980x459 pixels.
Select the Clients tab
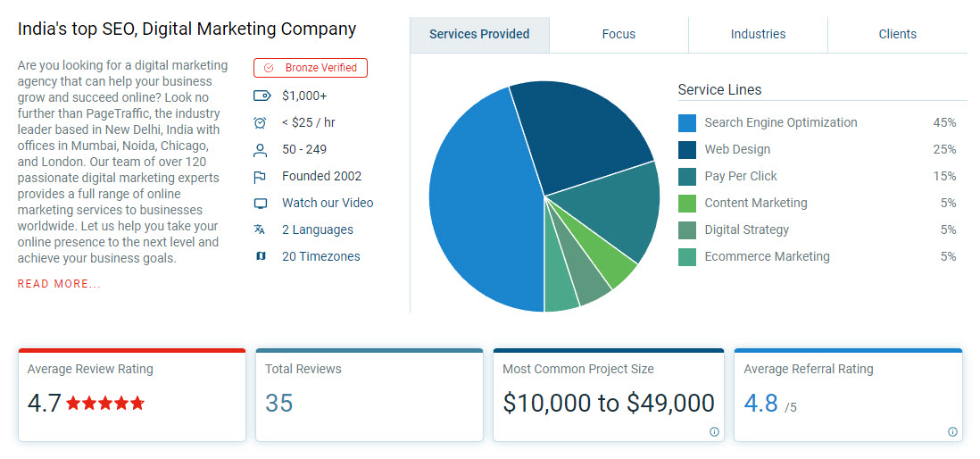pos(897,34)
